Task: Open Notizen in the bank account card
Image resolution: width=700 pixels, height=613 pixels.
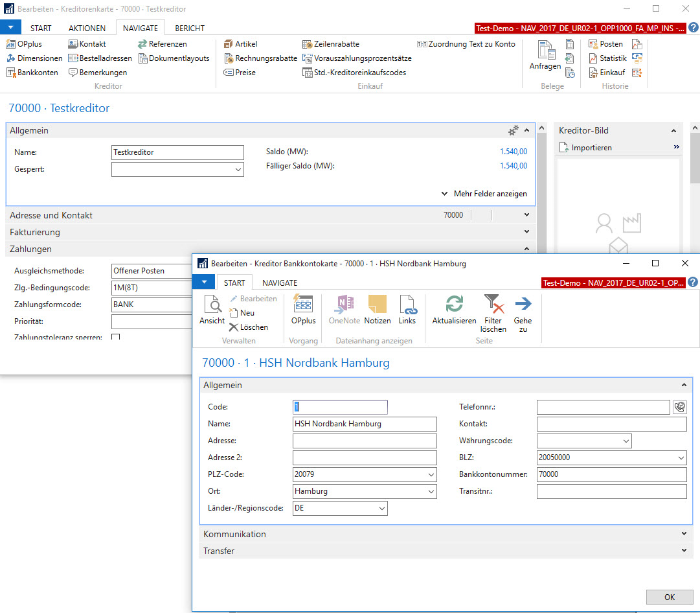Action: click(x=378, y=310)
